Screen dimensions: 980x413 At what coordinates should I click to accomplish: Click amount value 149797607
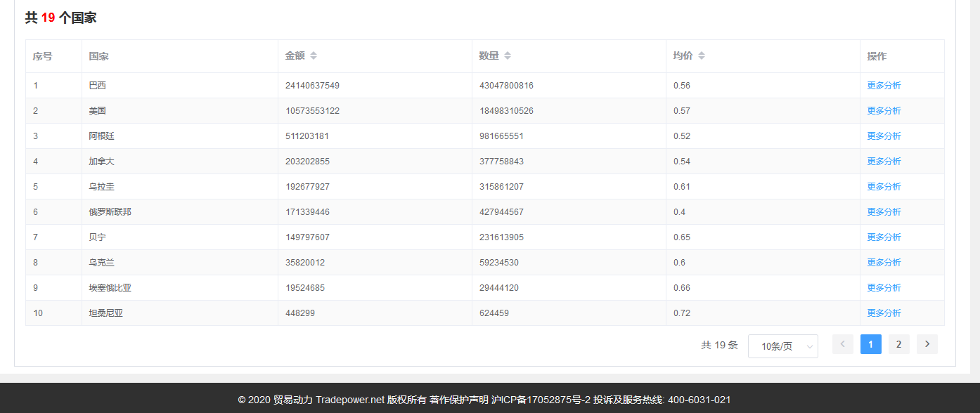coord(307,237)
